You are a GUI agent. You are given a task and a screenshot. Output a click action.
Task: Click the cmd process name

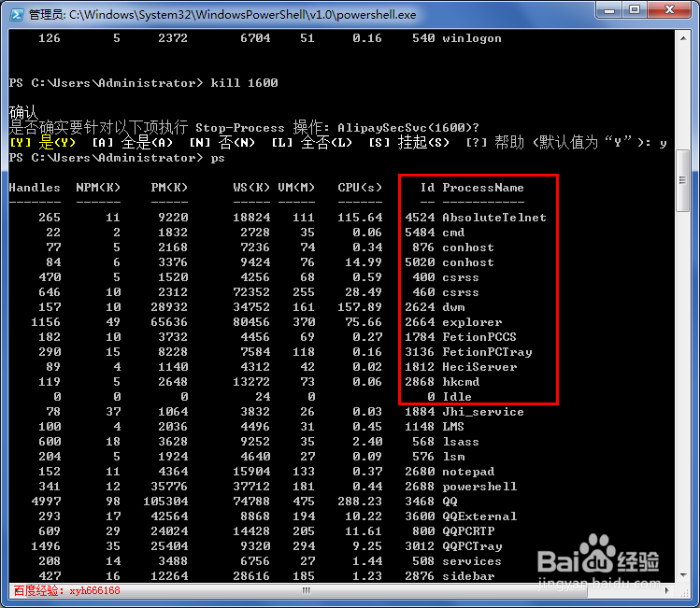453,233
